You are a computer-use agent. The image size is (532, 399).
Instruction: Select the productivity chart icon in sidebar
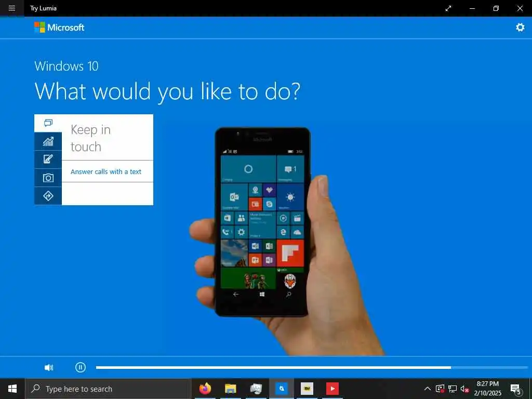point(48,141)
